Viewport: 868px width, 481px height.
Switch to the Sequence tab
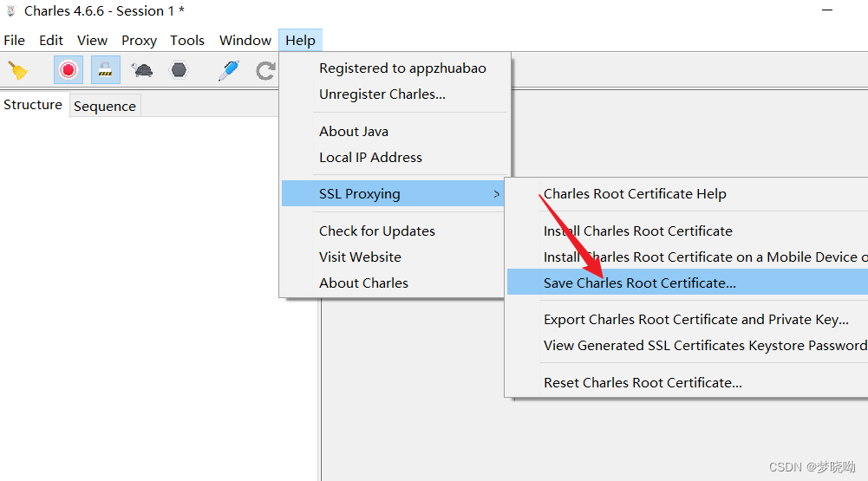pyautogui.click(x=105, y=106)
